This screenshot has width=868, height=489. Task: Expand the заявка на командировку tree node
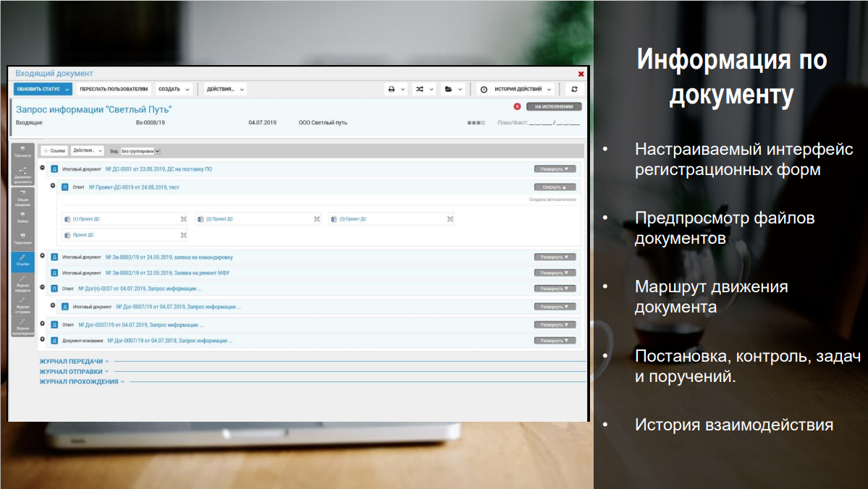43,255
